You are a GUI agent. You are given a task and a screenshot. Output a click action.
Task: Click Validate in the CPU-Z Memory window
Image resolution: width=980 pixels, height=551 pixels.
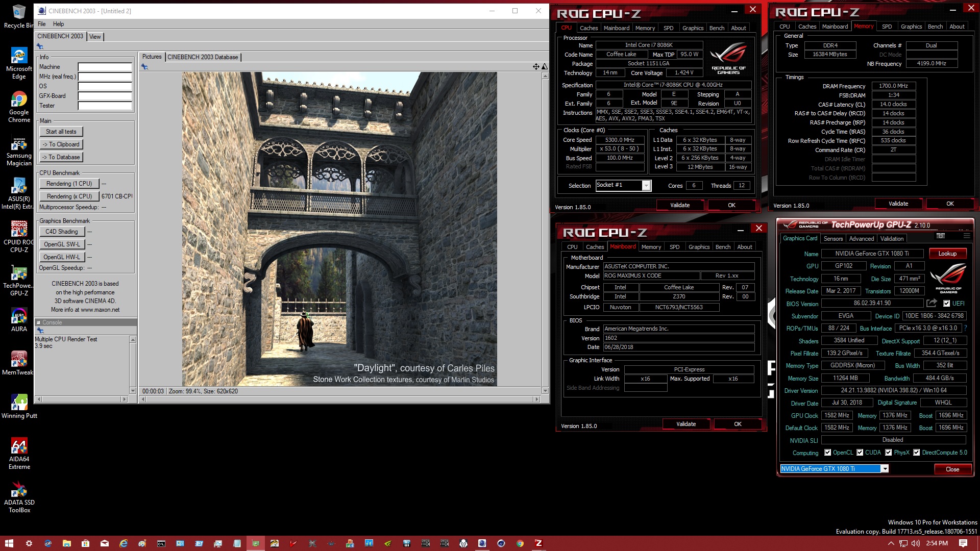click(x=898, y=204)
